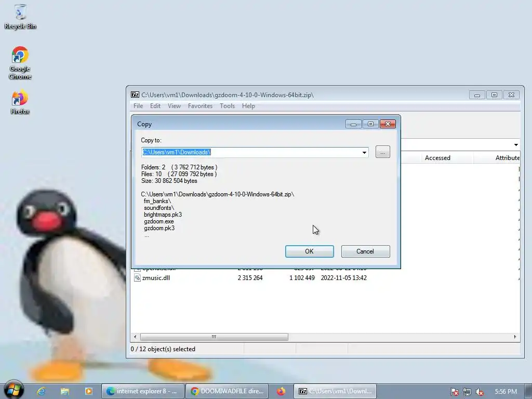
Task: Open the Edit menu in 7-Zip
Action: 155,106
